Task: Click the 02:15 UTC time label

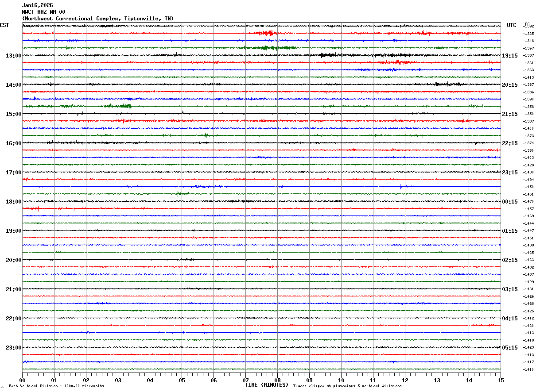Action: point(510,260)
